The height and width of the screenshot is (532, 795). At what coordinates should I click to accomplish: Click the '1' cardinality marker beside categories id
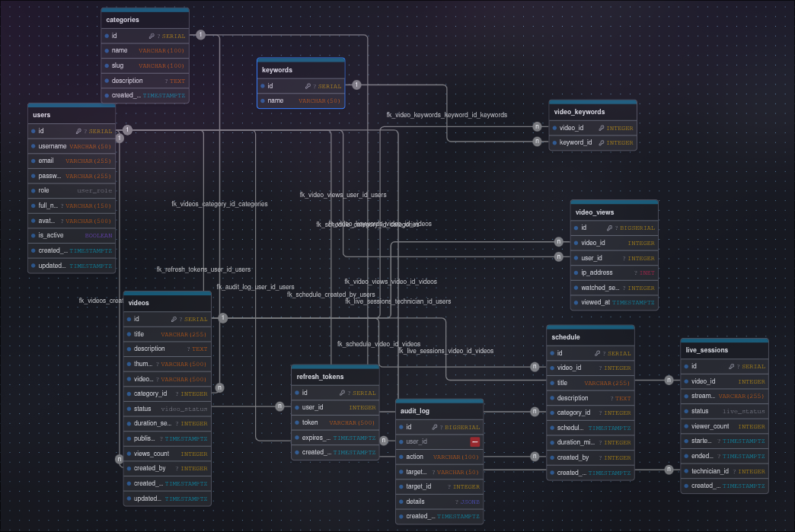[201, 35]
